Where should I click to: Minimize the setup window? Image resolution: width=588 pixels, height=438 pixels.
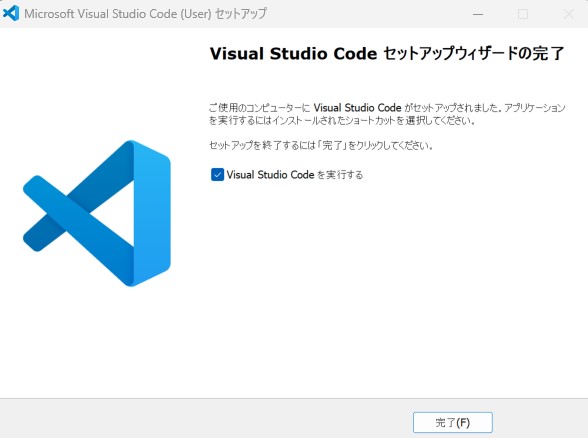[478, 14]
